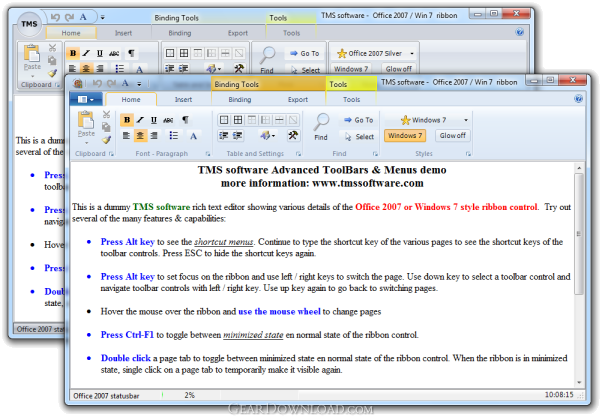Click align left in the front window

pyautogui.click(x=126, y=135)
